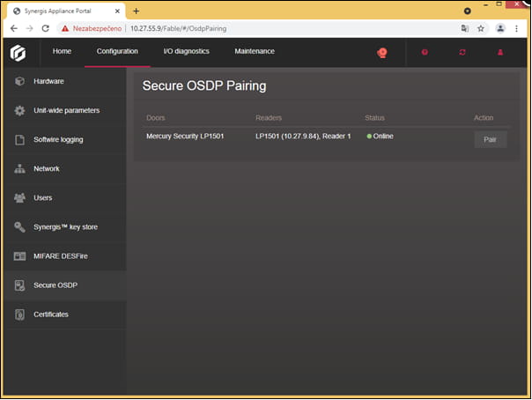
Task: Click the Pair button for LP1501
Action: [491, 139]
